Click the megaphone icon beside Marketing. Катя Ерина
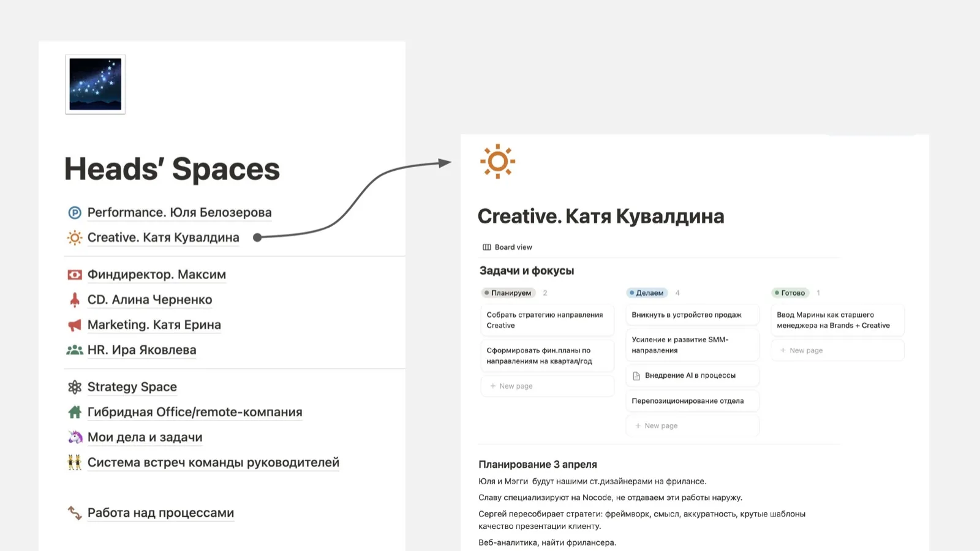Screen dimensions: 980x551 pyautogui.click(x=75, y=325)
